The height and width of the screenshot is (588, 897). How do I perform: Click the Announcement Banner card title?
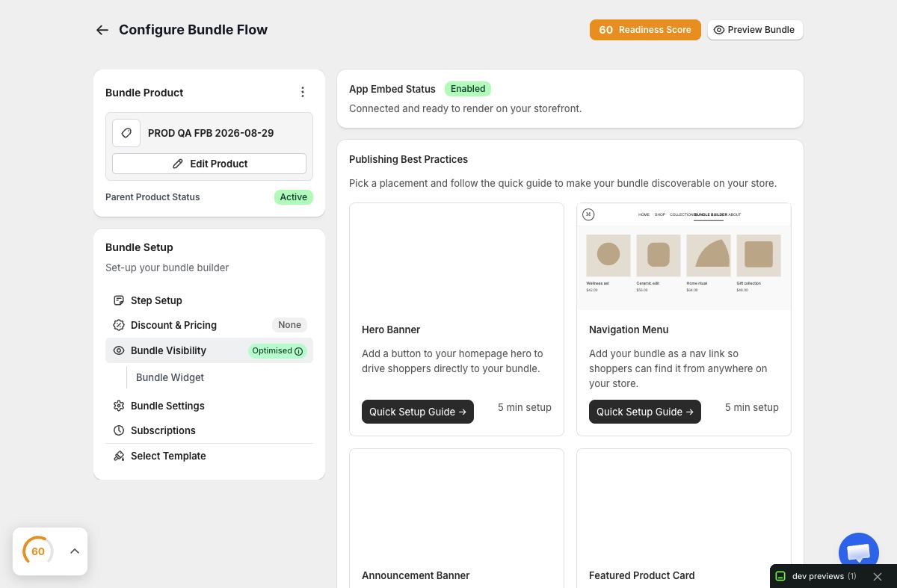pos(416,575)
